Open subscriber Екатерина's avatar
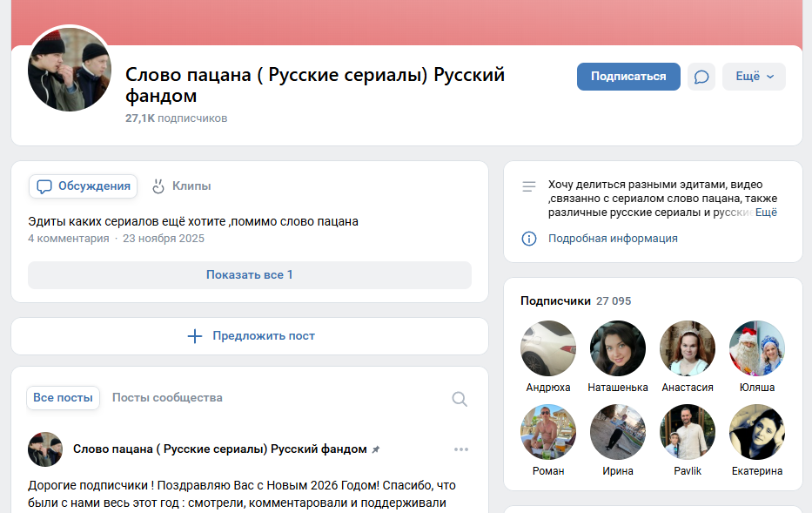812x513 pixels. (x=757, y=432)
